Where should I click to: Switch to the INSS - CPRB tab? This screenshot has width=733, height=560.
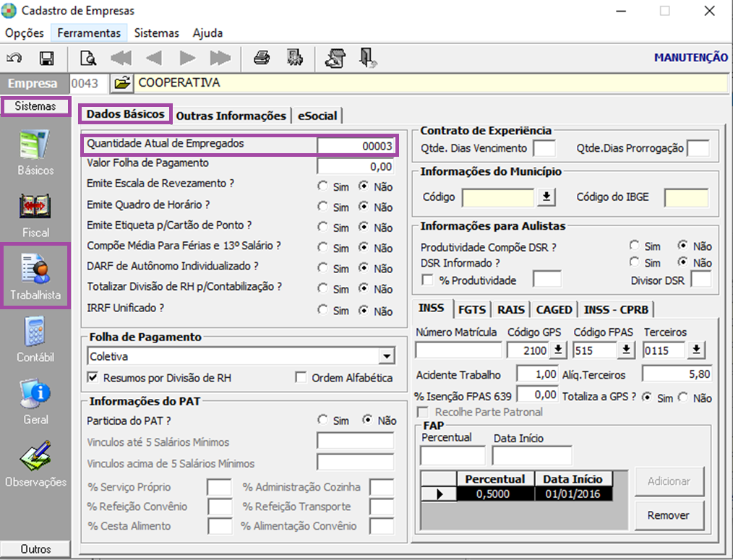click(x=616, y=309)
